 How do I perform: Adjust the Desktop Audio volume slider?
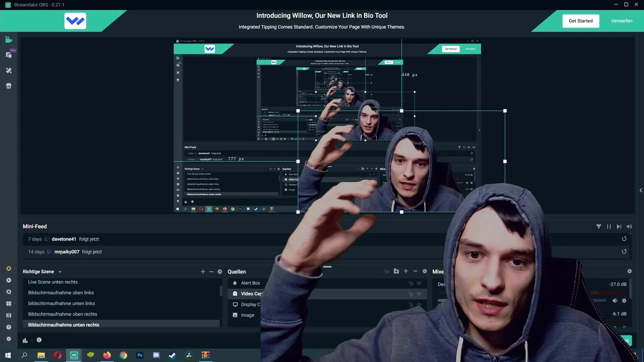[x=522, y=301]
